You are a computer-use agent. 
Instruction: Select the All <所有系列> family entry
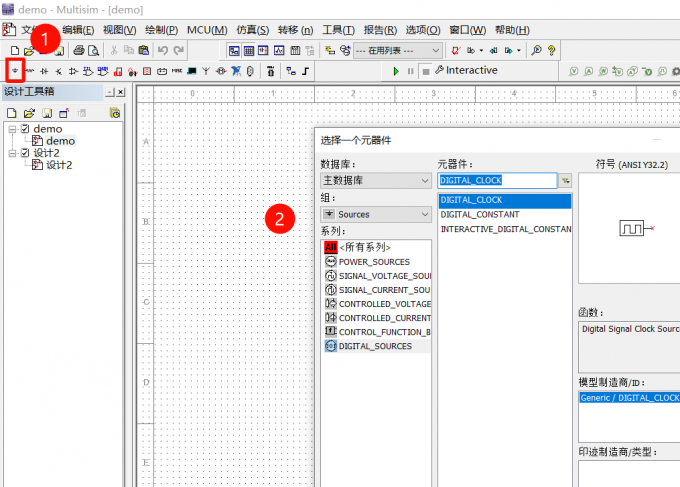[x=358, y=247]
